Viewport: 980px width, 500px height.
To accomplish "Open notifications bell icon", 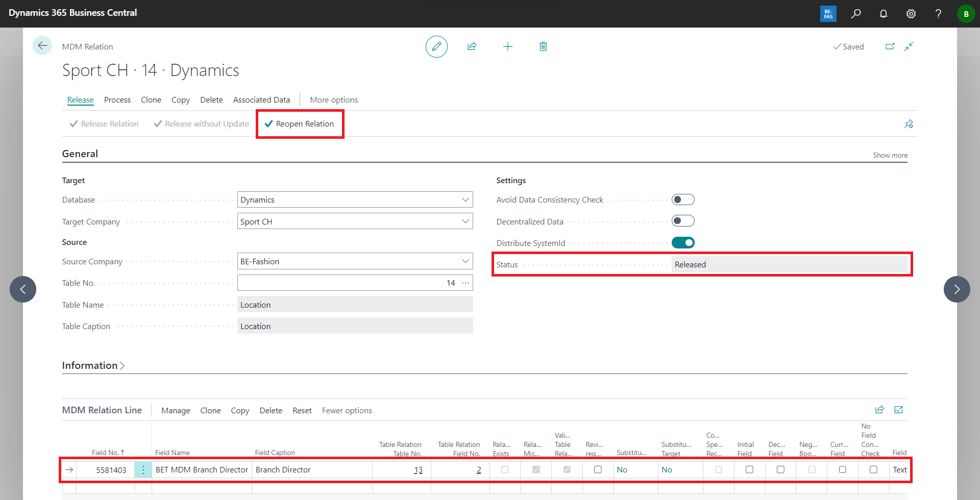I will 884,14.
